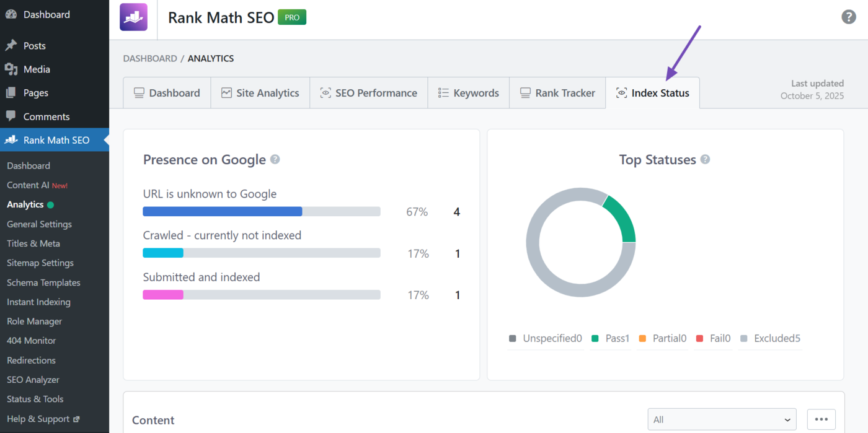Switch to the Site Analytics tab
The width and height of the screenshot is (868, 433).
260,92
